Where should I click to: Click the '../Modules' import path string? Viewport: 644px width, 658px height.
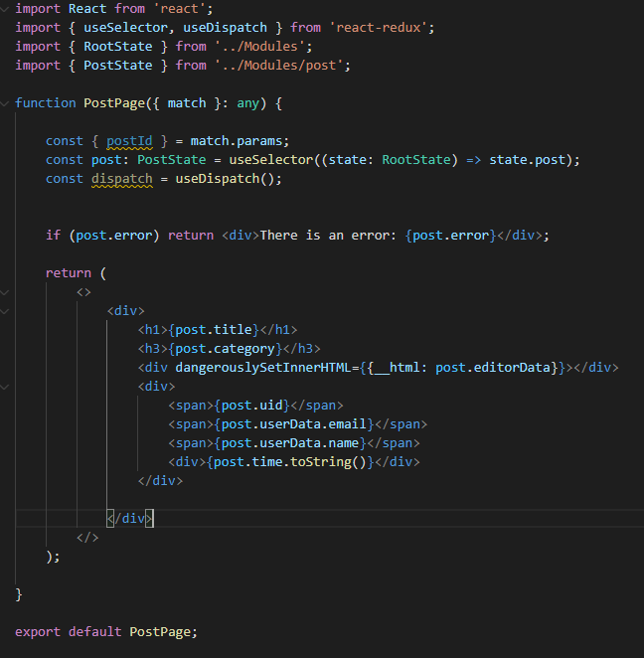click(x=259, y=47)
